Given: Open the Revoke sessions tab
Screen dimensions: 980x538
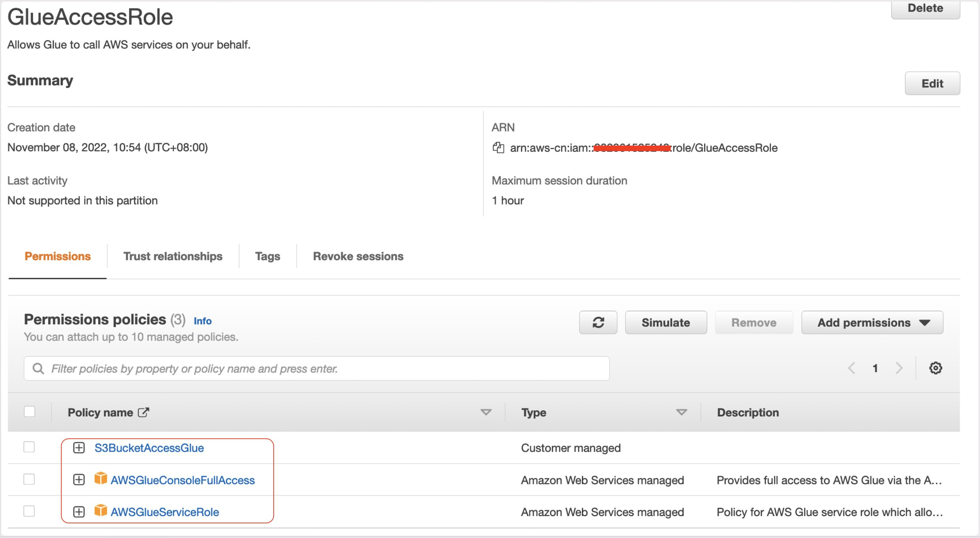Looking at the screenshot, I should [x=358, y=256].
